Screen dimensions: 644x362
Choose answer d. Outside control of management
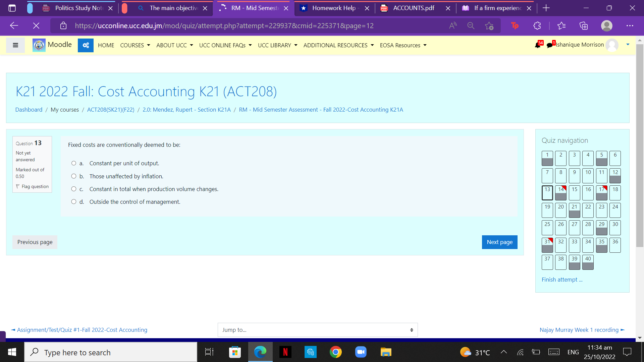[x=74, y=202]
